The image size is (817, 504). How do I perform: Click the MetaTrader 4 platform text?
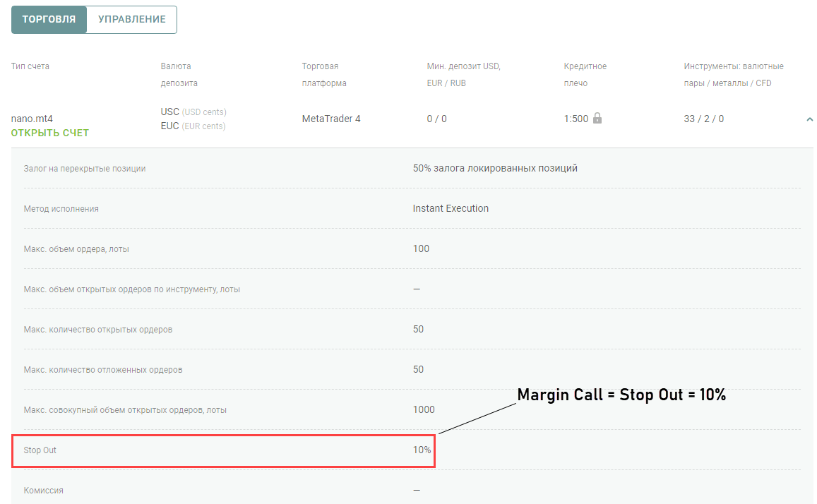(331, 119)
